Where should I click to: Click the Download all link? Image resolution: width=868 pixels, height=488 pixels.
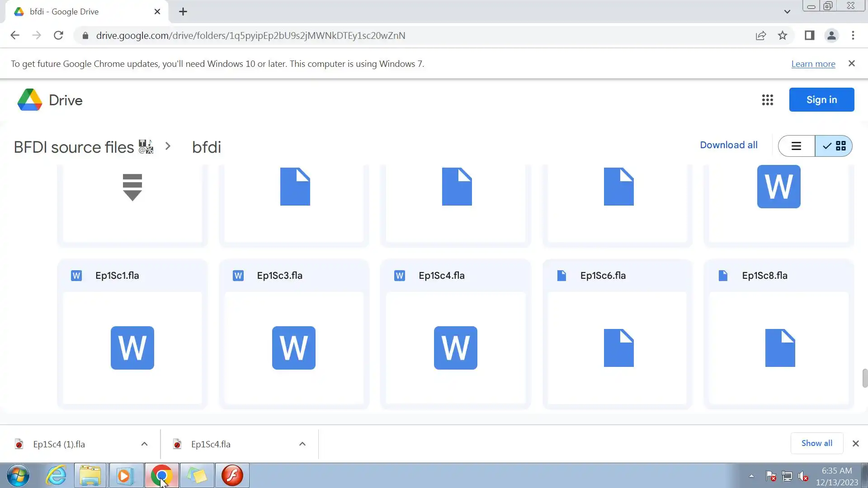click(x=728, y=145)
